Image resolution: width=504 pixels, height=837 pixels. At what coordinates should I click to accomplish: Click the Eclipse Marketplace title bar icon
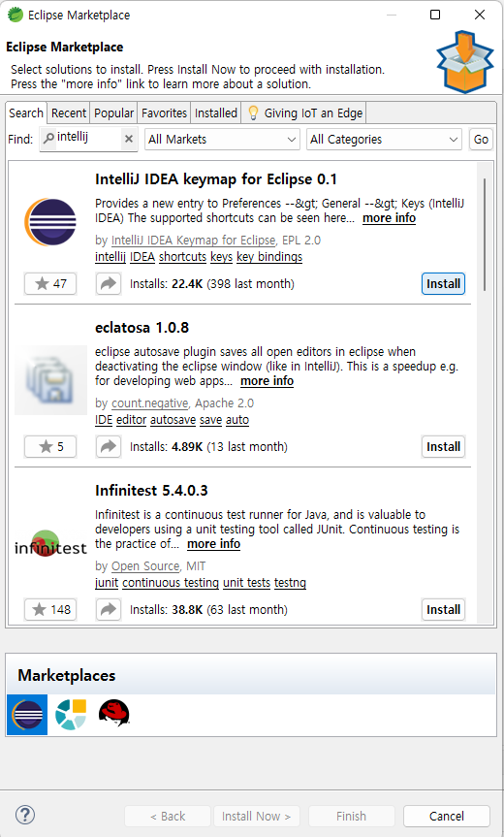click(x=16, y=15)
